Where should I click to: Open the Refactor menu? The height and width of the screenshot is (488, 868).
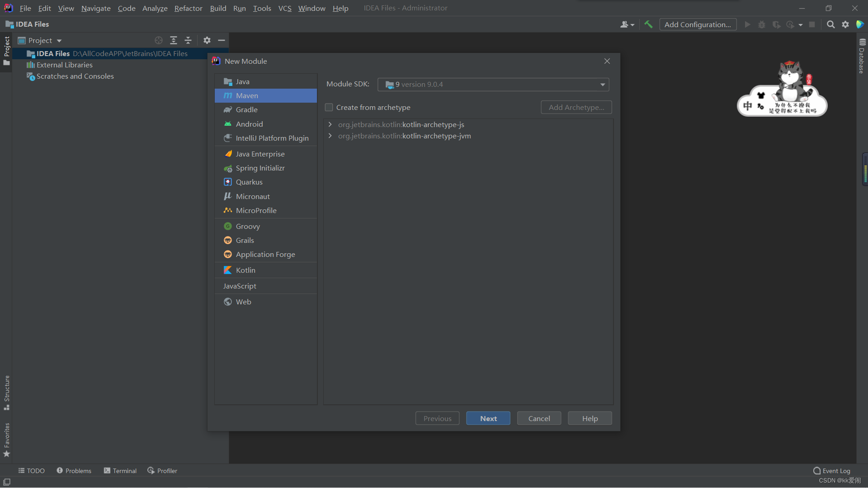pyautogui.click(x=188, y=8)
